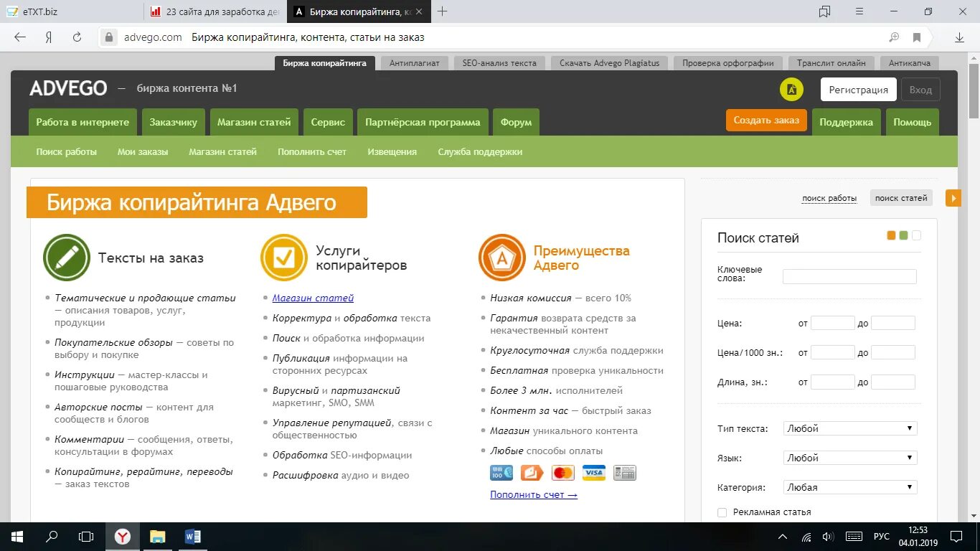Open the 'Магазин статей' green menu tab
Viewport: 980px width, 551px height.
[254, 122]
